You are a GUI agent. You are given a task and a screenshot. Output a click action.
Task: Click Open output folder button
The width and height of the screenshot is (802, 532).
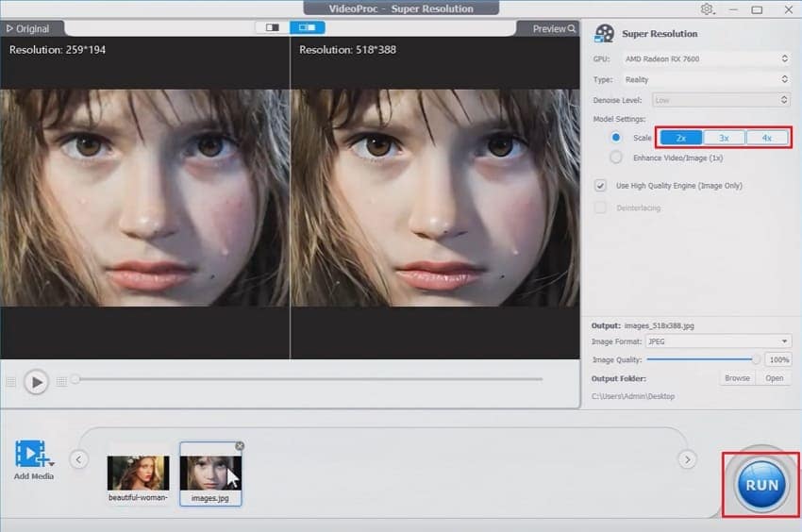[x=775, y=378]
